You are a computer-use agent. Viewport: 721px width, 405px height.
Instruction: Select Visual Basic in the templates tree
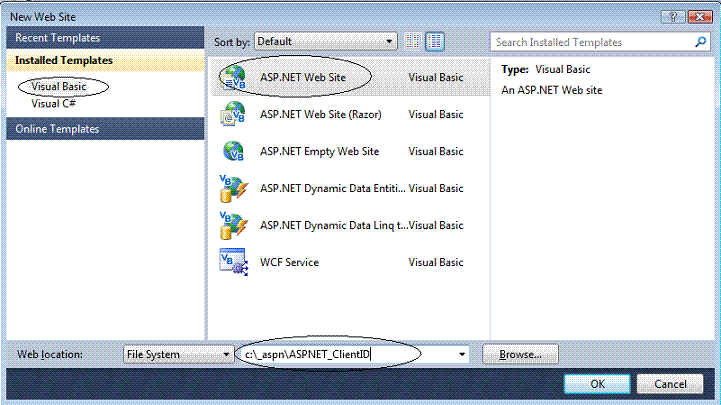[59, 86]
